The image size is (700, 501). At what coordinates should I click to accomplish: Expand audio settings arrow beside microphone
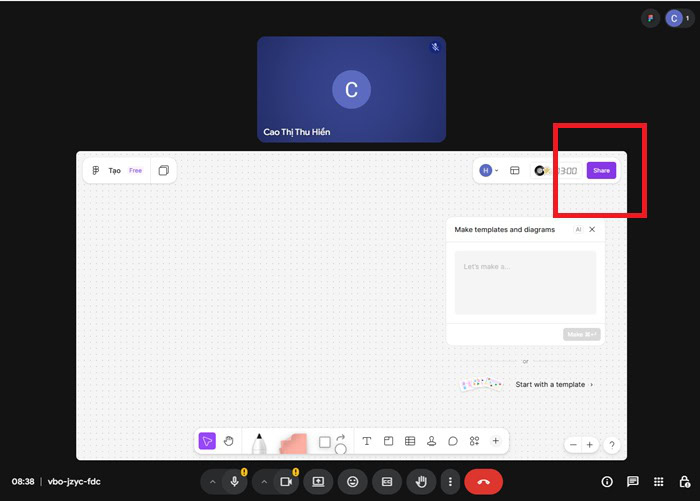point(212,481)
